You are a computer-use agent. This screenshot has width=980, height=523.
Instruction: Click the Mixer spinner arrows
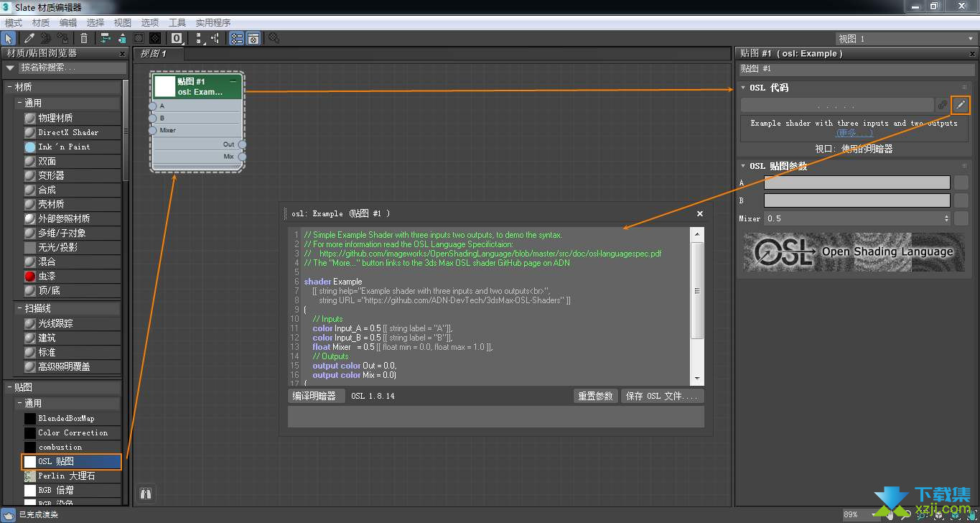(946, 218)
